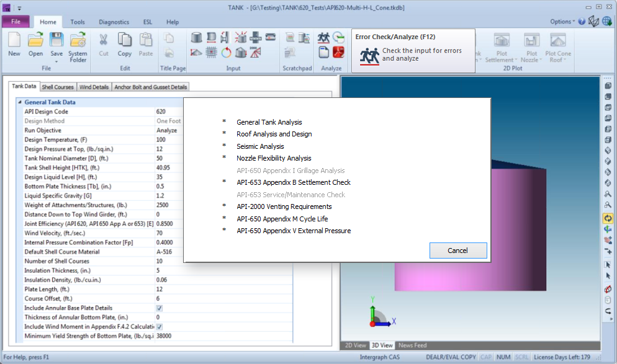Click the red PDF report icon

[x=338, y=52]
